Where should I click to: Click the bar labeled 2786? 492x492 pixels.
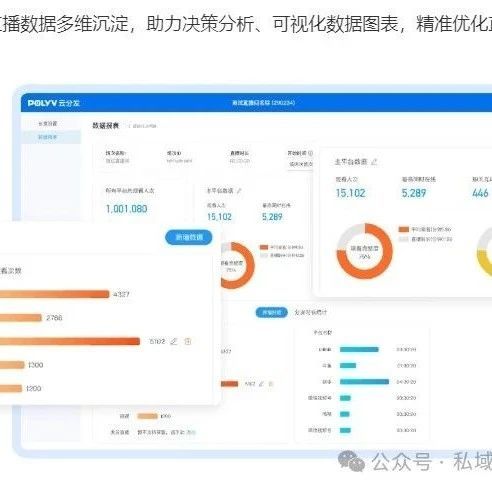point(21,318)
